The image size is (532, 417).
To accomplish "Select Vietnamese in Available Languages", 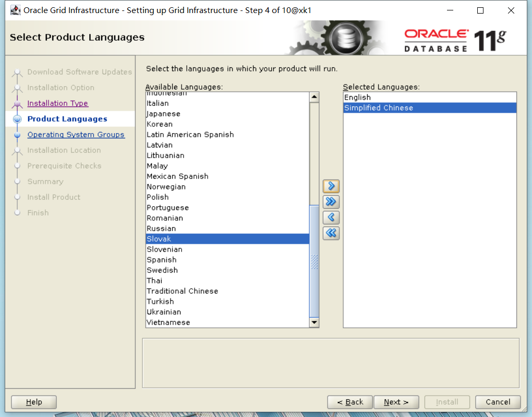I will (227, 323).
